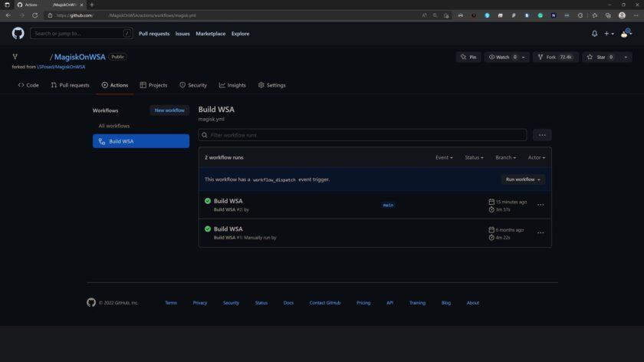The width and height of the screenshot is (644, 362).
Task: Click the three-dot menu beside filter box
Action: click(x=542, y=135)
